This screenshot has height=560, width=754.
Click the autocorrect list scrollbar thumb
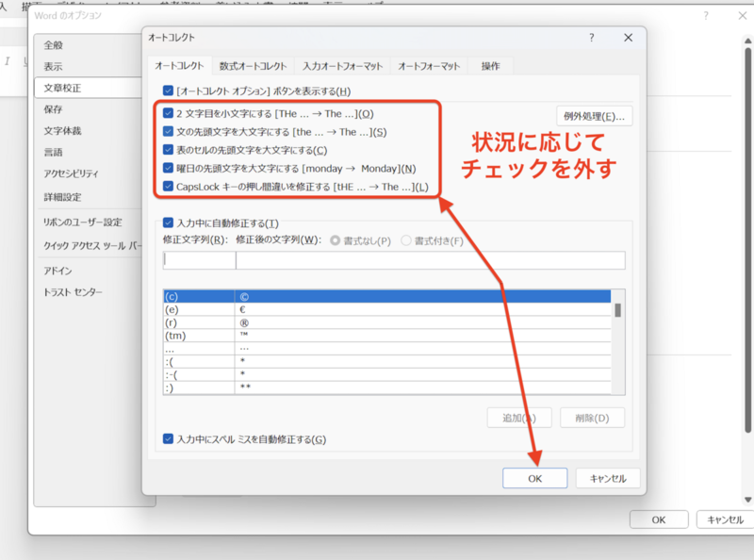618,310
